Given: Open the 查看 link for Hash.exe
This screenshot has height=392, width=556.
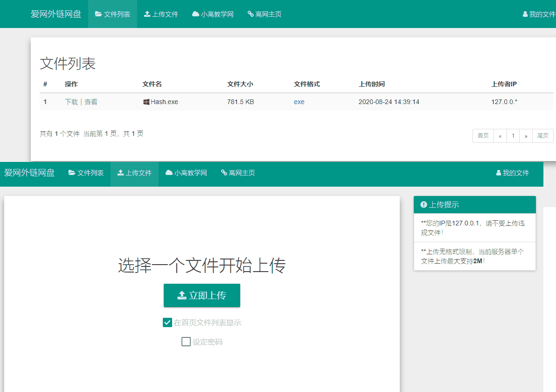Looking at the screenshot, I should (x=90, y=101).
